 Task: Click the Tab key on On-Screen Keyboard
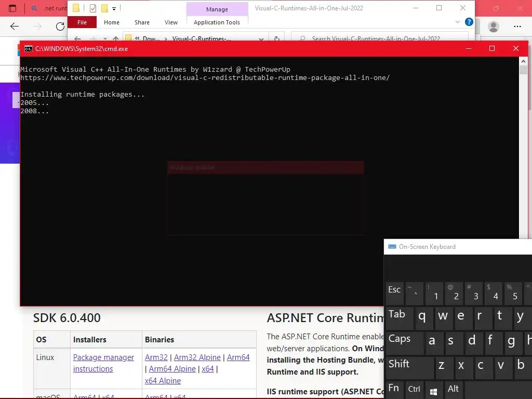point(400,318)
